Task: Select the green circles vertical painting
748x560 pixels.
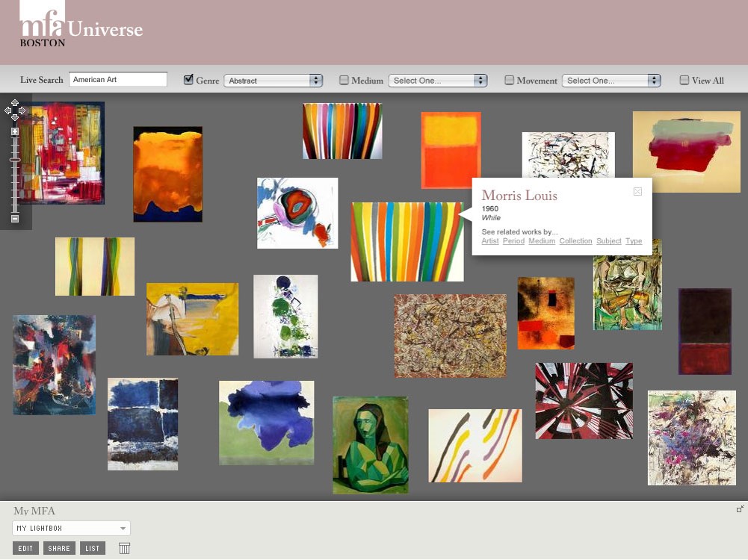Action: click(x=285, y=317)
